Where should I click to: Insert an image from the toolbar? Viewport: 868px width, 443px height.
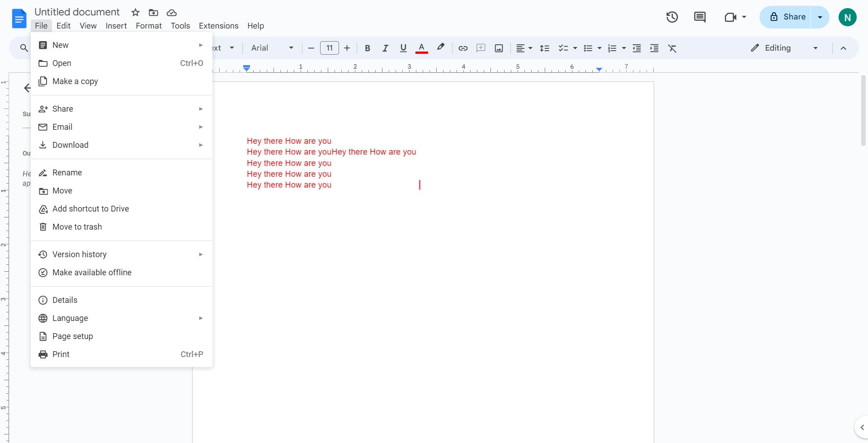click(499, 48)
